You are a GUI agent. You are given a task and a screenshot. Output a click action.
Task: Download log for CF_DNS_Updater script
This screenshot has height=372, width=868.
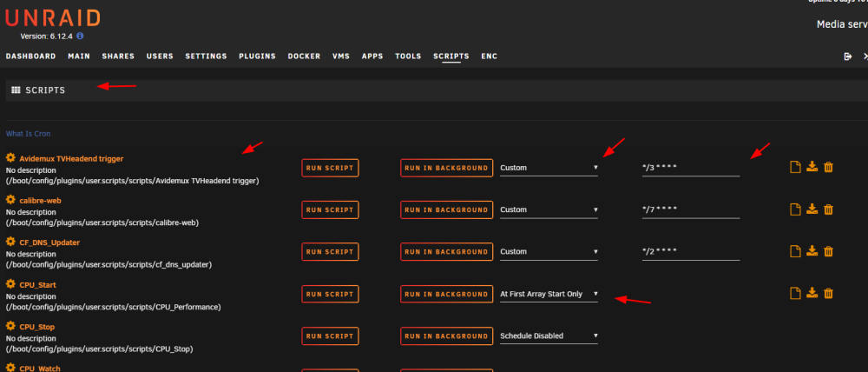click(x=812, y=250)
